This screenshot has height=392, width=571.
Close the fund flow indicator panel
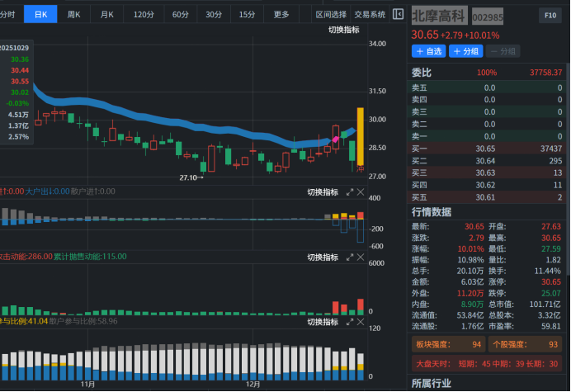tap(361, 192)
